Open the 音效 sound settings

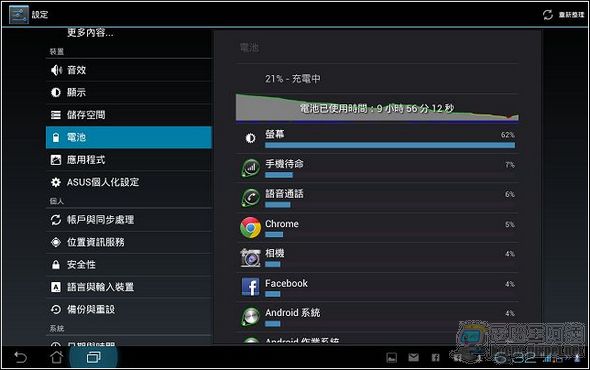coord(129,70)
